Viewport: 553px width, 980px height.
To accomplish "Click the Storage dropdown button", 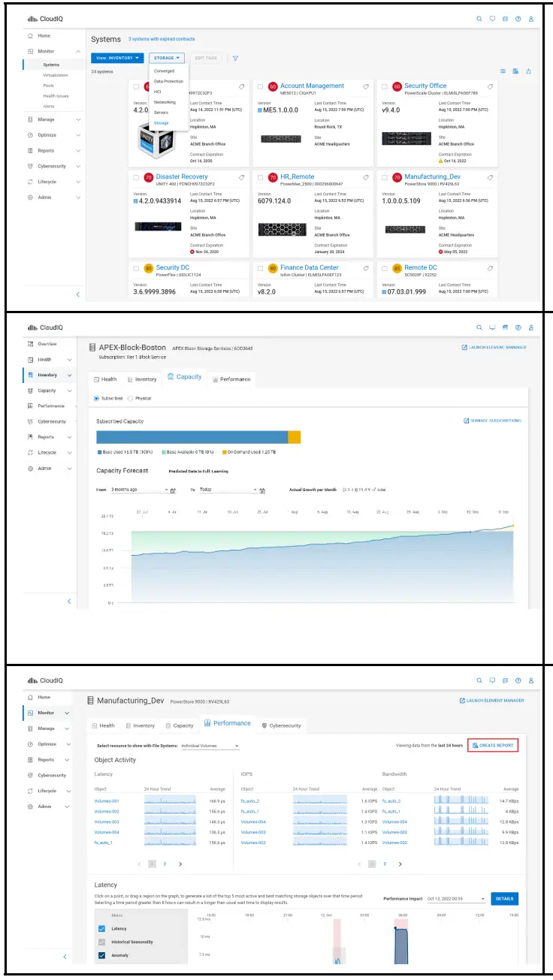I will tap(166, 58).
